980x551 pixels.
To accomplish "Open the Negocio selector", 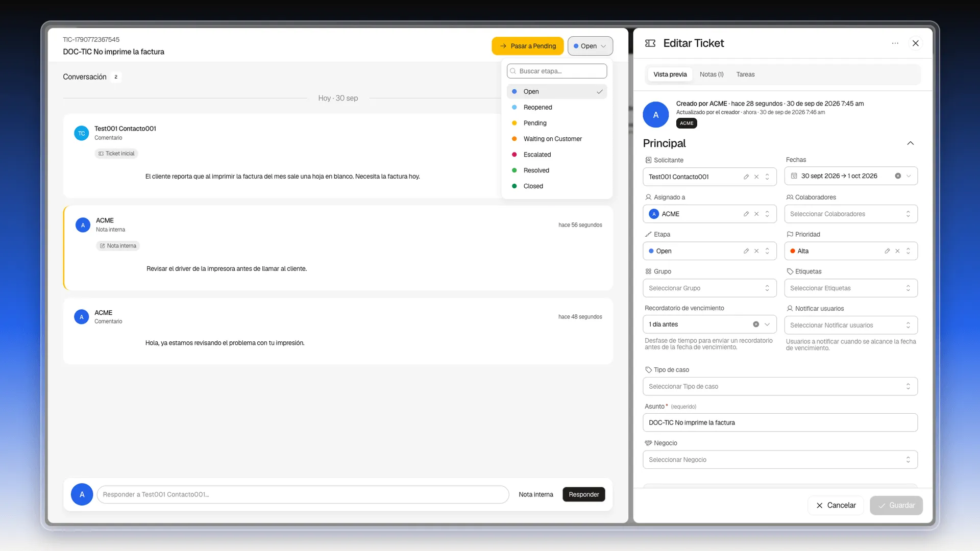I will pyautogui.click(x=780, y=460).
